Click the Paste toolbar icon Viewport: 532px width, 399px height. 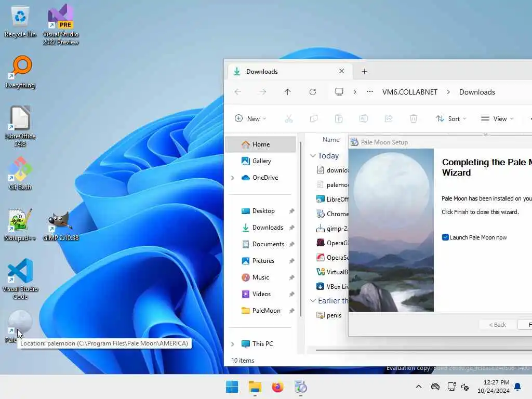339,118
